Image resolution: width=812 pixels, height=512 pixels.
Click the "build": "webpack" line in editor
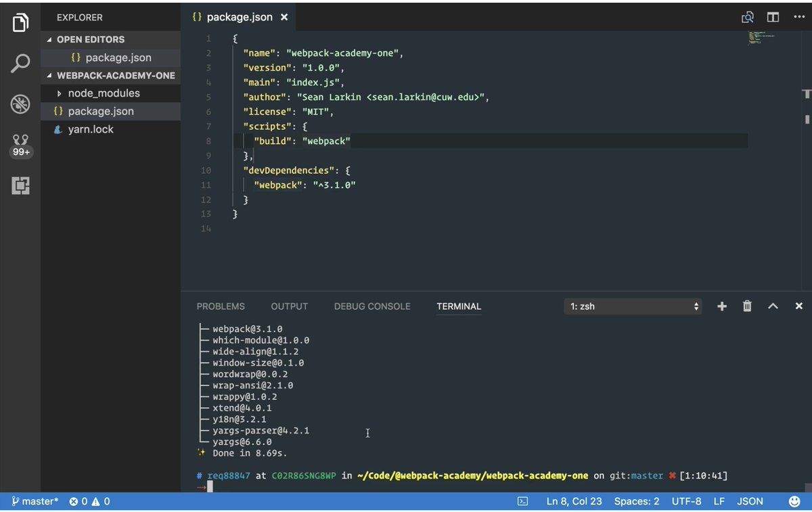(302, 141)
